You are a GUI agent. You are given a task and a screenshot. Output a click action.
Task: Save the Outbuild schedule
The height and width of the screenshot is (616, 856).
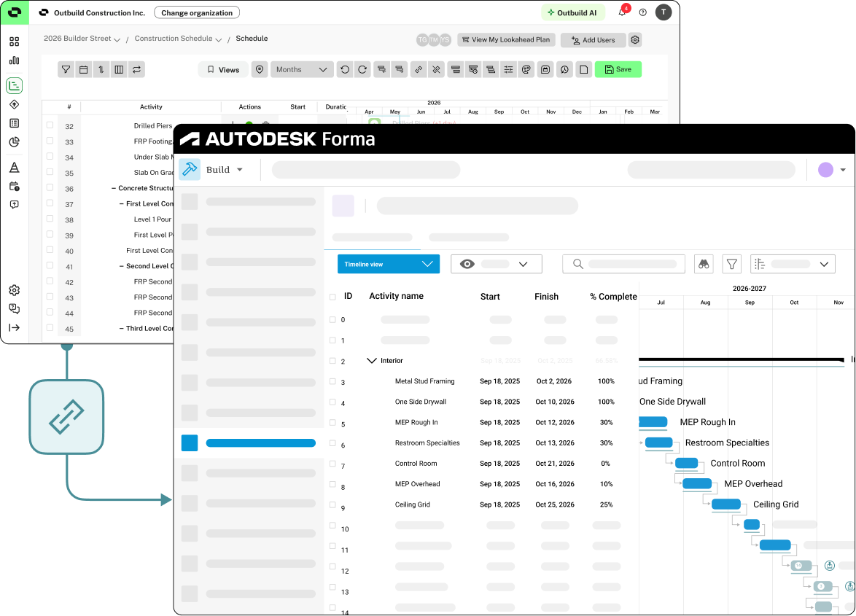coord(618,70)
